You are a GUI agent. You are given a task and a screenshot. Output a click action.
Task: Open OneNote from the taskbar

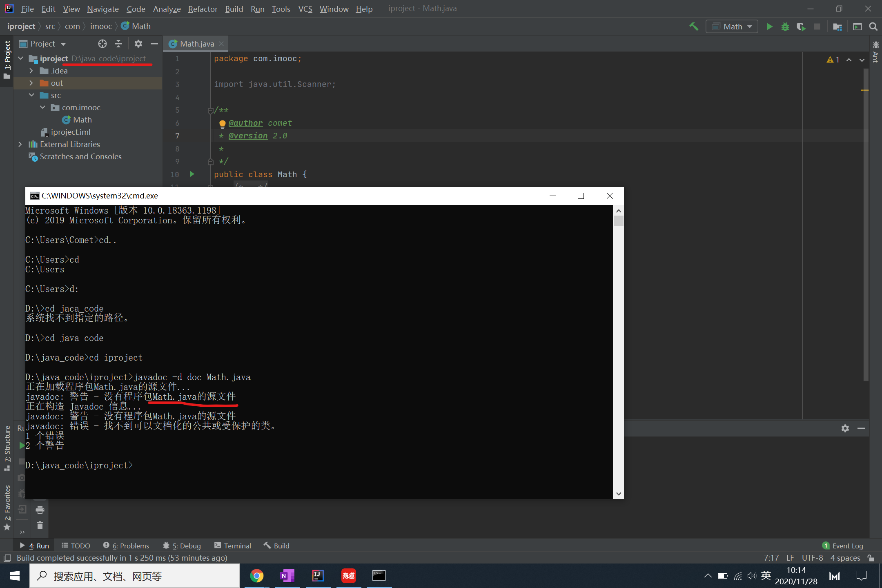287,576
